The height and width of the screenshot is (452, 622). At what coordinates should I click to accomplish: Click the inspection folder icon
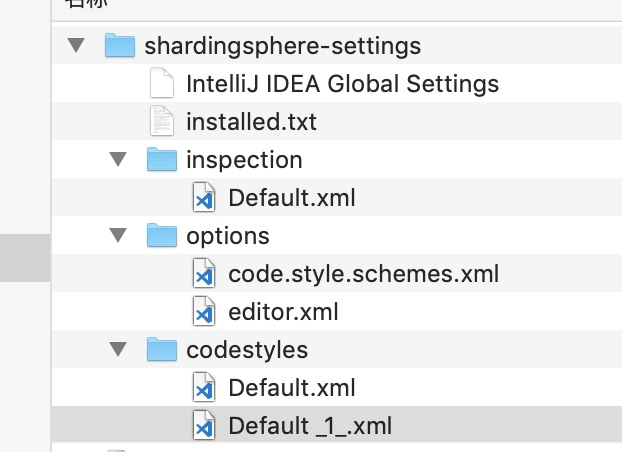click(x=162, y=159)
